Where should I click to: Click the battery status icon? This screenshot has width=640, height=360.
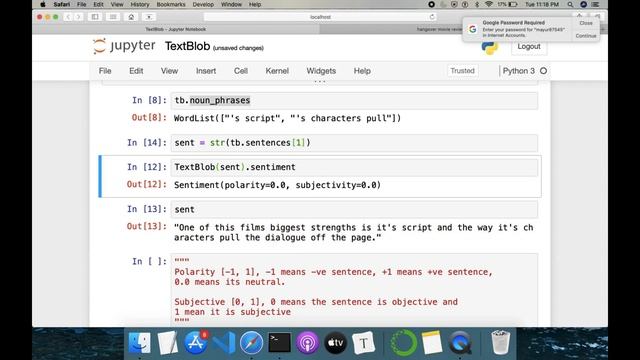[x=513, y=4]
